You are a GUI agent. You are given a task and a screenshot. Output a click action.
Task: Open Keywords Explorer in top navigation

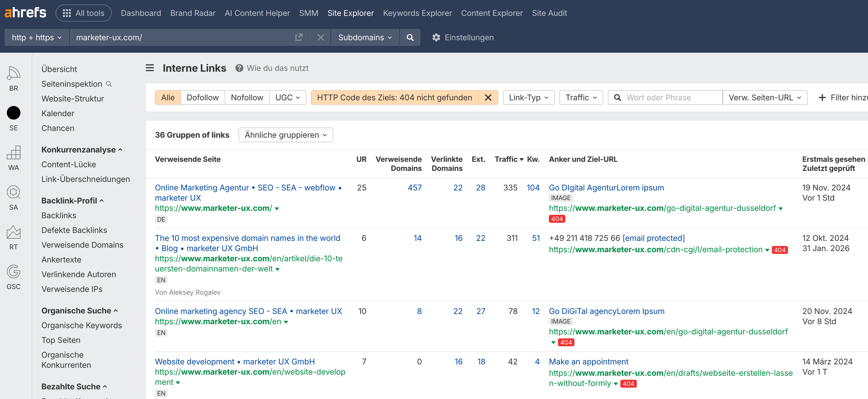point(417,13)
